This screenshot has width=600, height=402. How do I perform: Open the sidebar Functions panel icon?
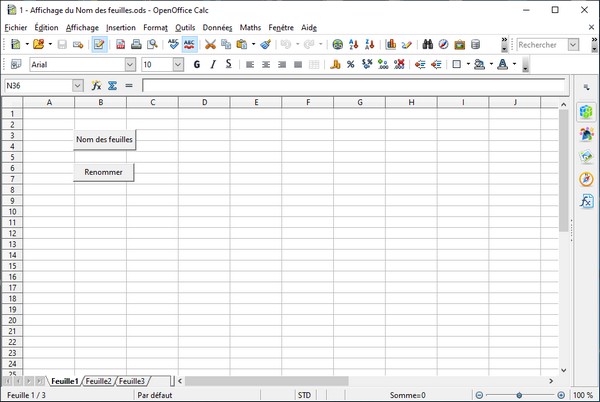(x=586, y=201)
